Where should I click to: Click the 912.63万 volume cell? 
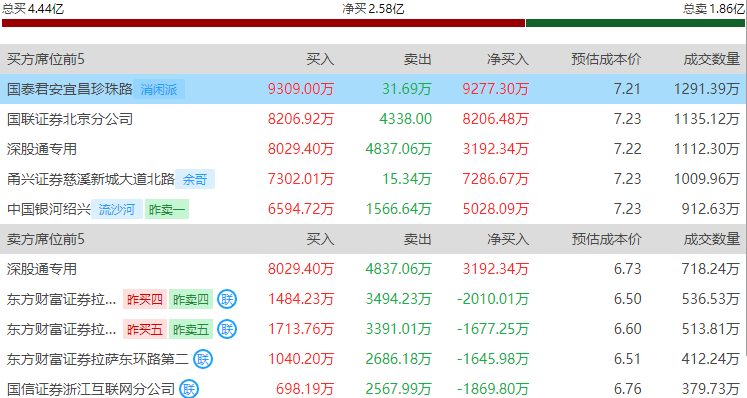click(x=710, y=209)
